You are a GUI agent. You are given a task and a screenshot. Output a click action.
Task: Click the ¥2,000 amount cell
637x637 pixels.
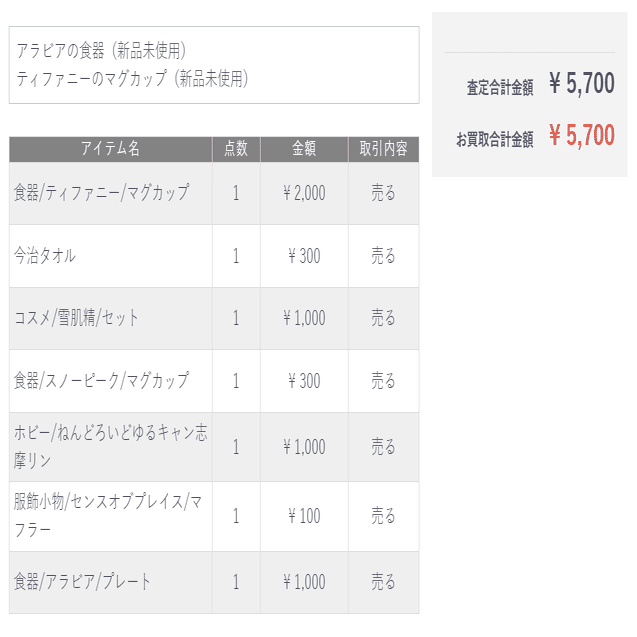[304, 193]
